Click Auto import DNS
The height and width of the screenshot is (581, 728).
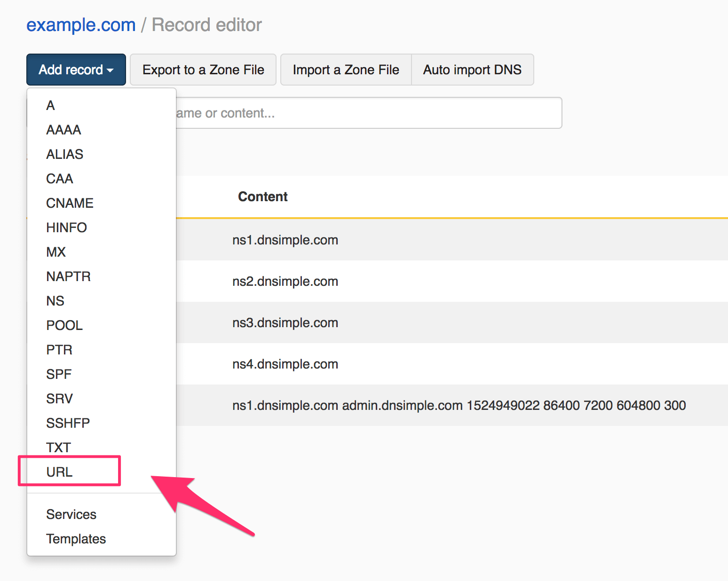pyautogui.click(x=472, y=69)
